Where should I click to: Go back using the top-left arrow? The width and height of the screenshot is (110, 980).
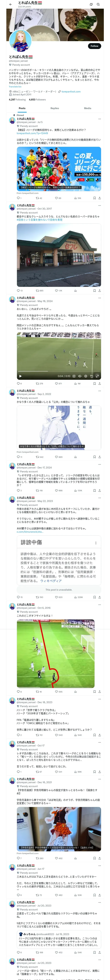10,5
